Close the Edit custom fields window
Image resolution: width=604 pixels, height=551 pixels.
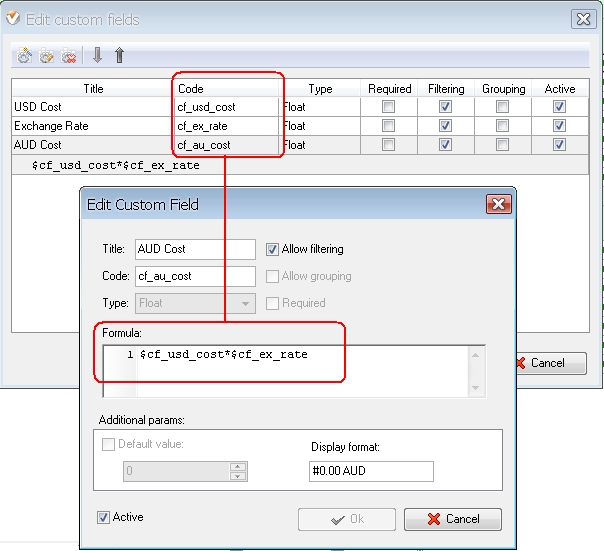[x=583, y=19]
